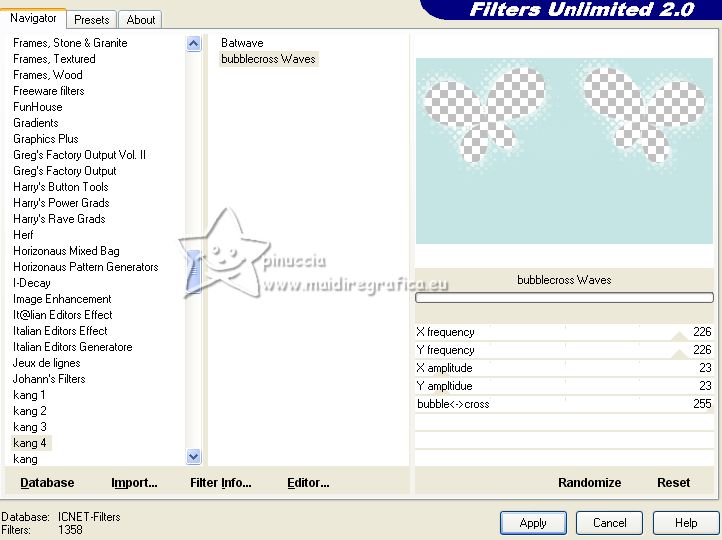This screenshot has width=722, height=540.
Task: Reset the filter parameters
Action: (673, 482)
